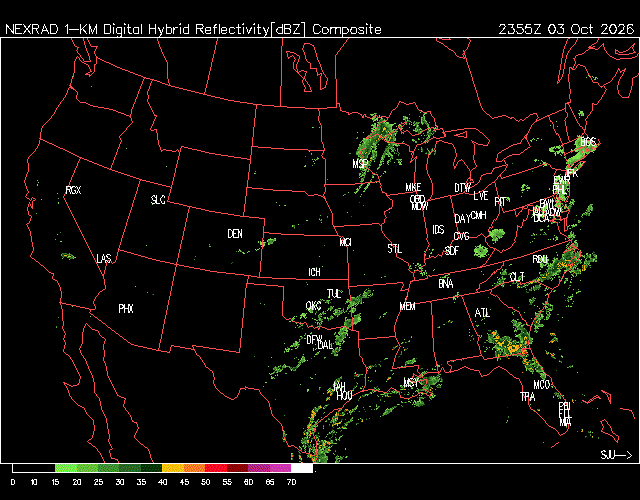Click the PBI airport label
This screenshot has width=640, height=500.
pyautogui.click(x=564, y=406)
